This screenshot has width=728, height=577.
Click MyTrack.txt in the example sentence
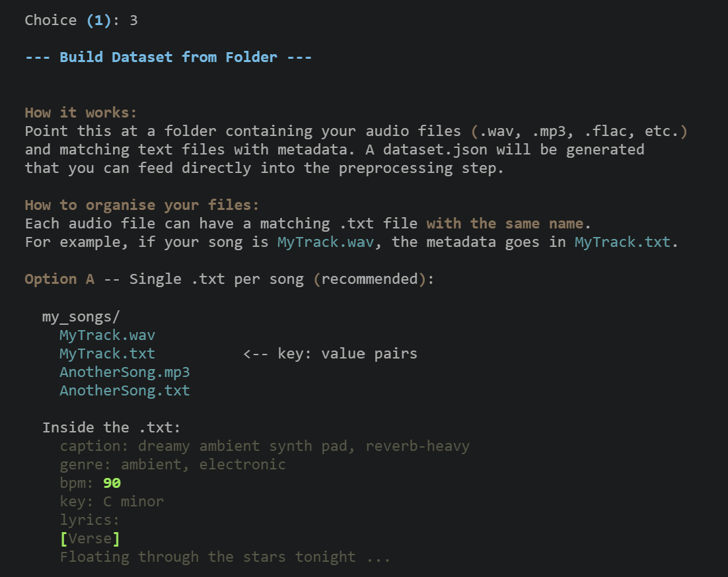coord(622,242)
